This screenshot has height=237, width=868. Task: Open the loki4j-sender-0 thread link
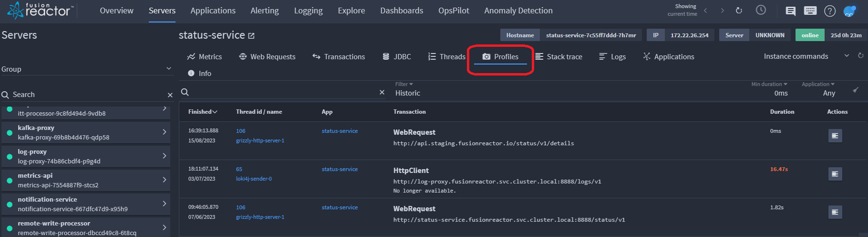pos(254,179)
